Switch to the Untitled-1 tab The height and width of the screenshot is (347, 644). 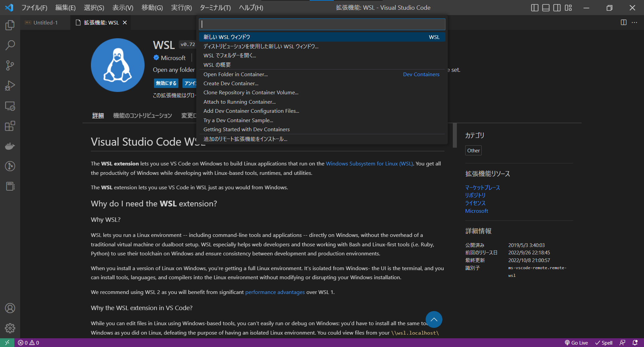point(45,22)
